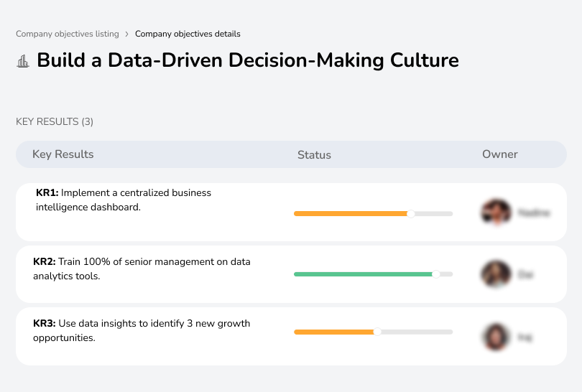Click the Owner column header

(x=499, y=154)
